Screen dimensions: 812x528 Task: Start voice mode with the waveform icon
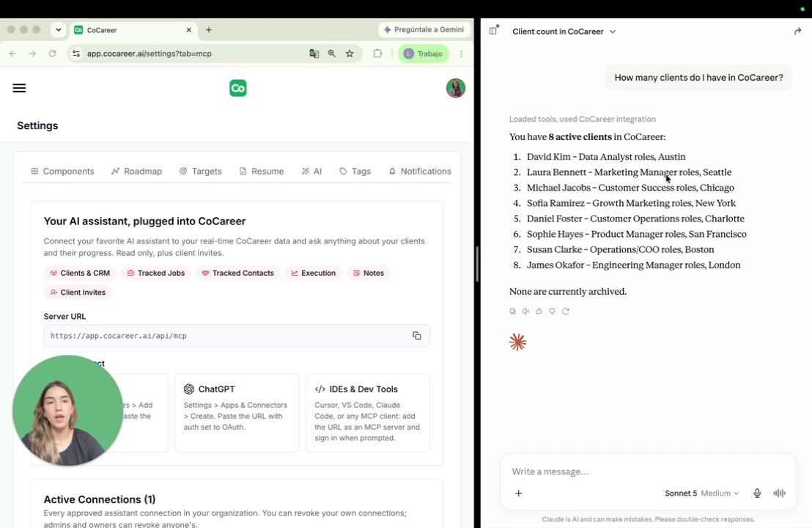(x=779, y=494)
